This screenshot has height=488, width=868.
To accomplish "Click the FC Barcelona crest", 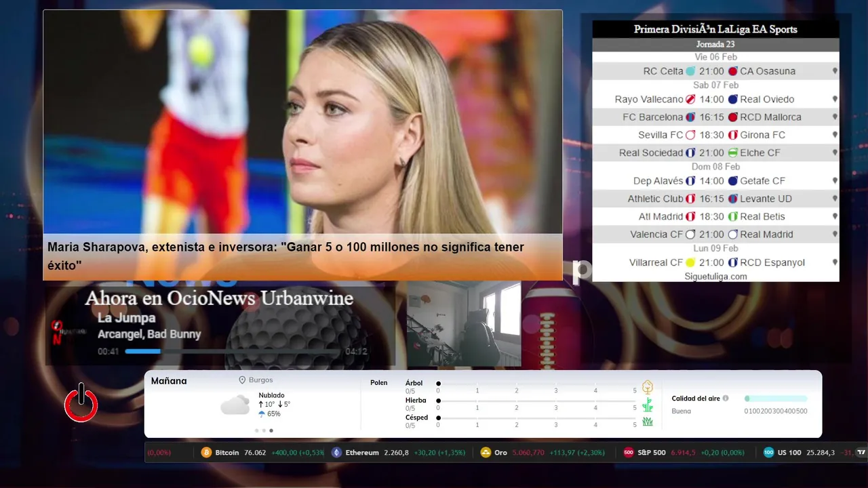I will coord(690,117).
